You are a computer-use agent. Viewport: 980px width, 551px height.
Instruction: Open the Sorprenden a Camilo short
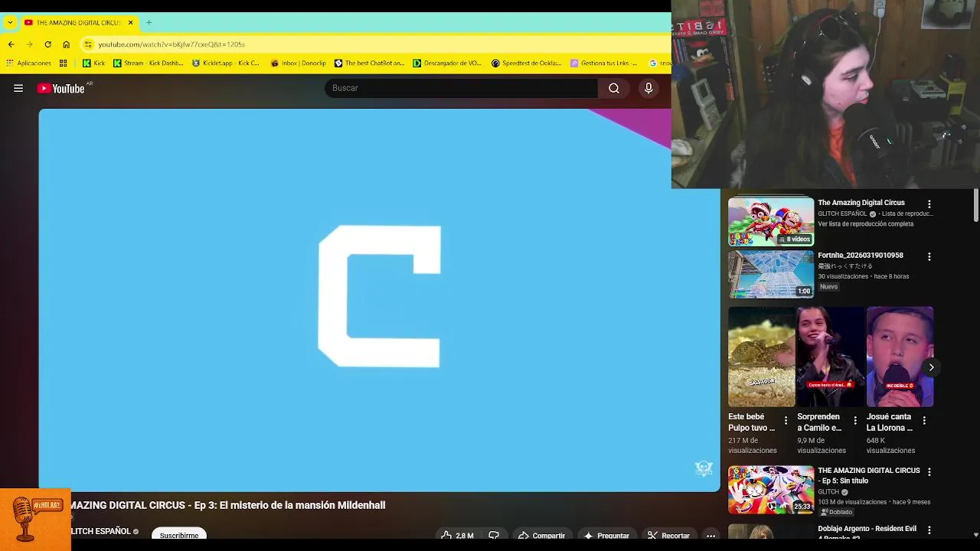point(830,357)
